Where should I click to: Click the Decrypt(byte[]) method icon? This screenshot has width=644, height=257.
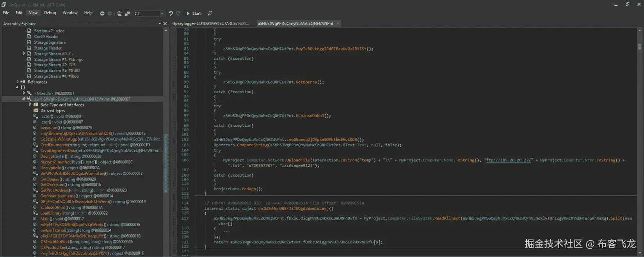coord(36,156)
